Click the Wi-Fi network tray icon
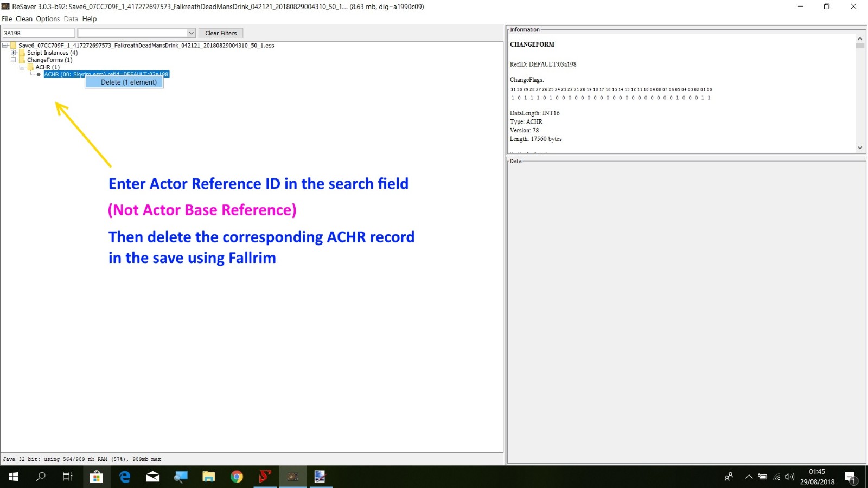Image resolution: width=868 pixels, height=488 pixels. coord(776,477)
